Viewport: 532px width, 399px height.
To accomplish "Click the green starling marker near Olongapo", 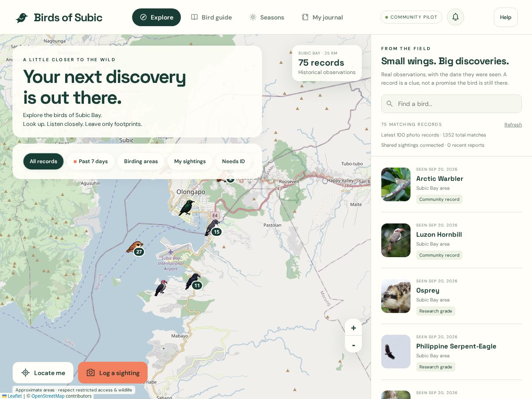I will point(187,207).
